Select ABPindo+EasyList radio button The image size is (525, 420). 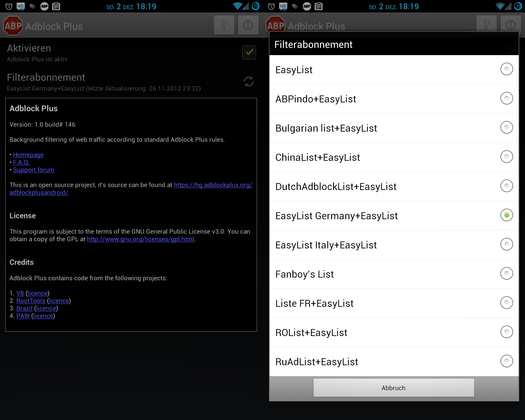507,98
